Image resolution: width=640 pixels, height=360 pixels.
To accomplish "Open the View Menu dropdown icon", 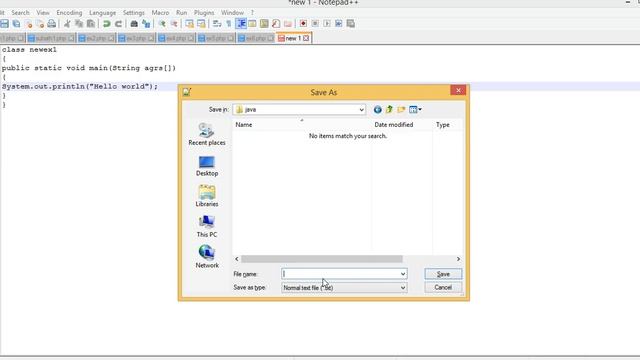I will click(415, 109).
